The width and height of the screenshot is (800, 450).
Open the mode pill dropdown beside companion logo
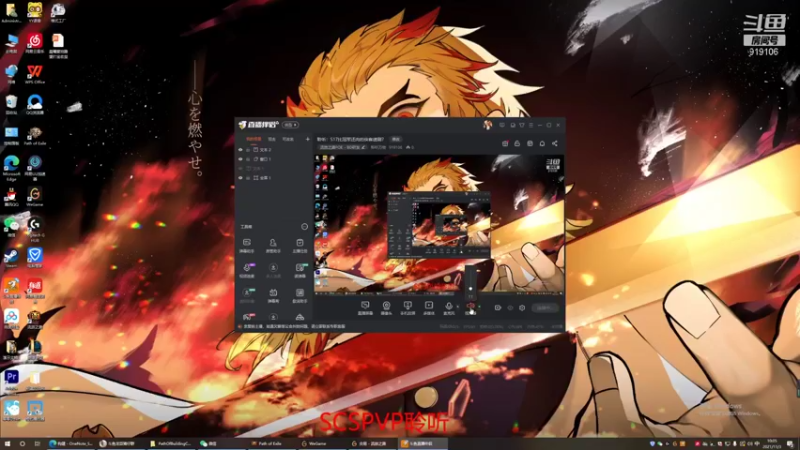[x=290, y=125]
